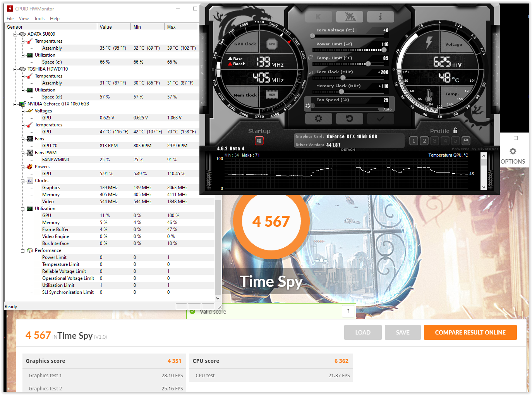
Task: Click the SAVE button in 3DMark
Action: coord(403,333)
